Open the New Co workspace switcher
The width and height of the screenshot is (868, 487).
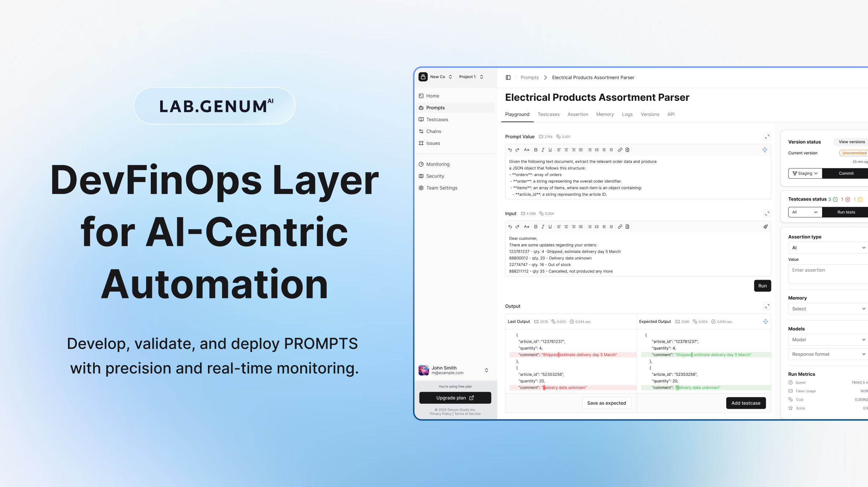click(x=441, y=77)
